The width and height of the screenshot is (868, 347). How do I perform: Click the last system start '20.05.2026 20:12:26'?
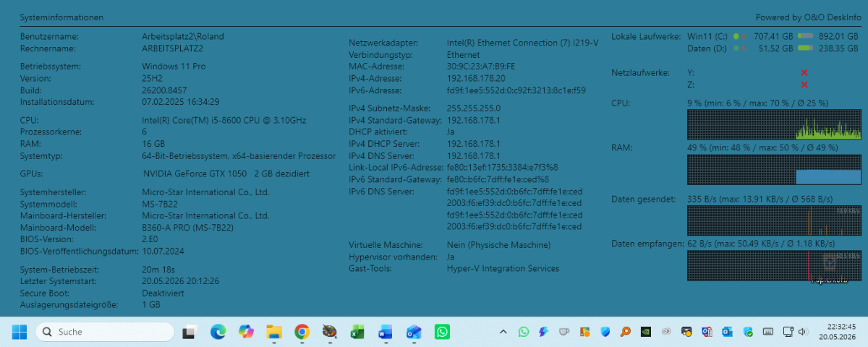(x=181, y=281)
